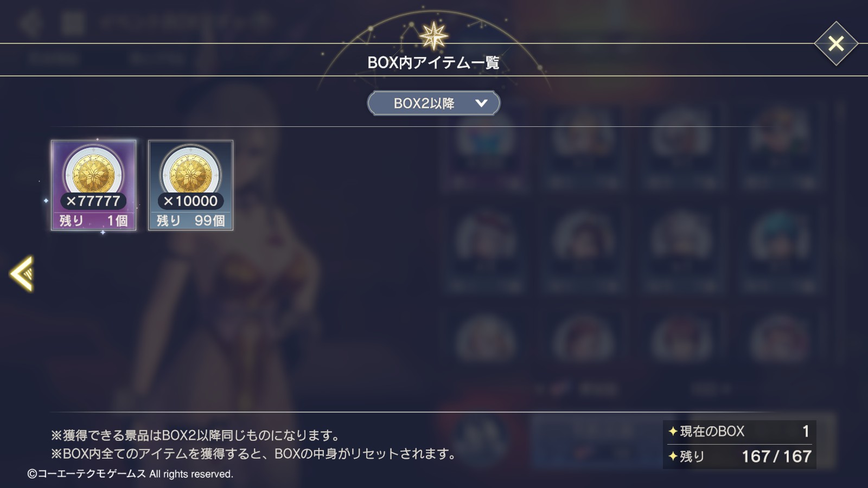Go to previous page with yellow left arrow
The image size is (868, 488).
click(x=22, y=273)
